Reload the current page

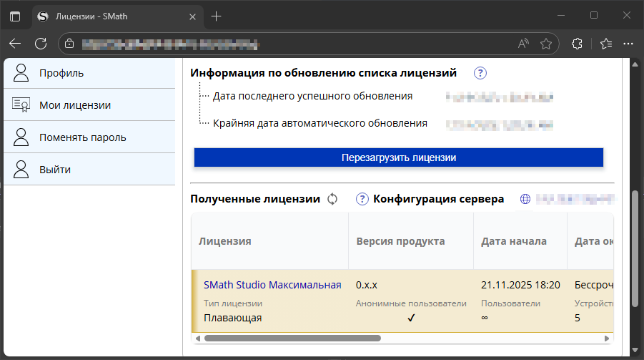pyautogui.click(x=41, y=44)
